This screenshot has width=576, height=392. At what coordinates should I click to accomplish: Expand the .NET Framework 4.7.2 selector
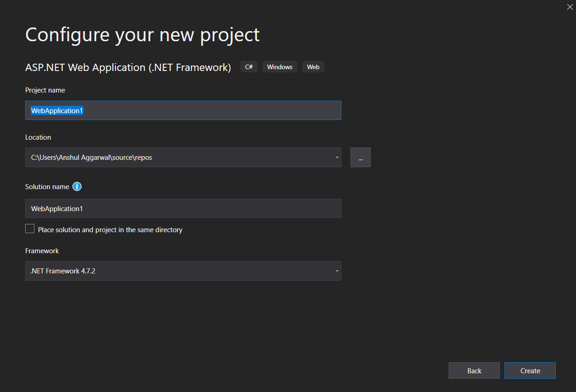click(x=337, y=271)
